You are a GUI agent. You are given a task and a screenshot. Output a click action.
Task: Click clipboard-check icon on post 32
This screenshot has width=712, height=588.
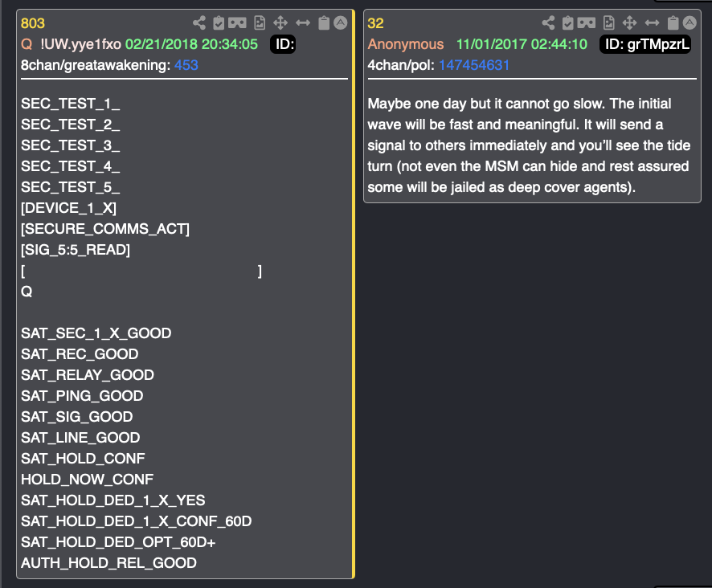567,22
